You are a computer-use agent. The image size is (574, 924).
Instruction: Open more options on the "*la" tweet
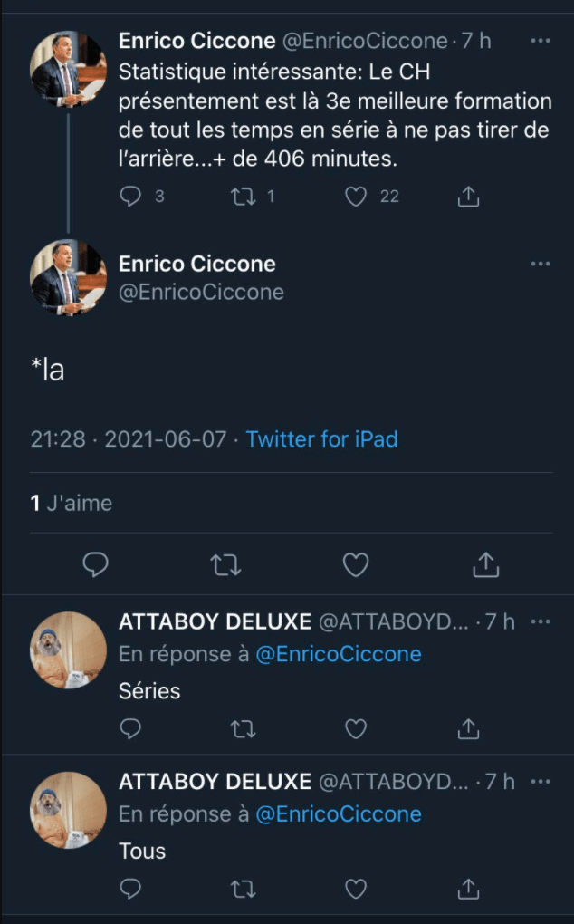click(541, 264)
